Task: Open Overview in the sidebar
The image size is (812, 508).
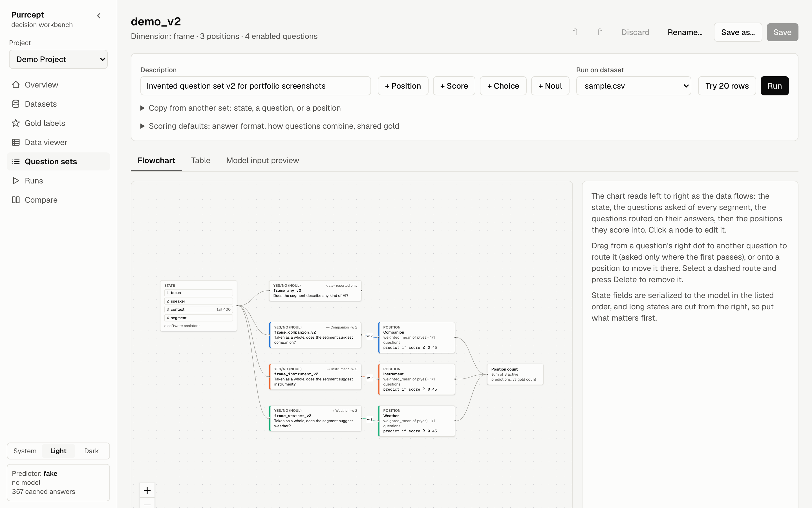Action: tap(58, 85)
